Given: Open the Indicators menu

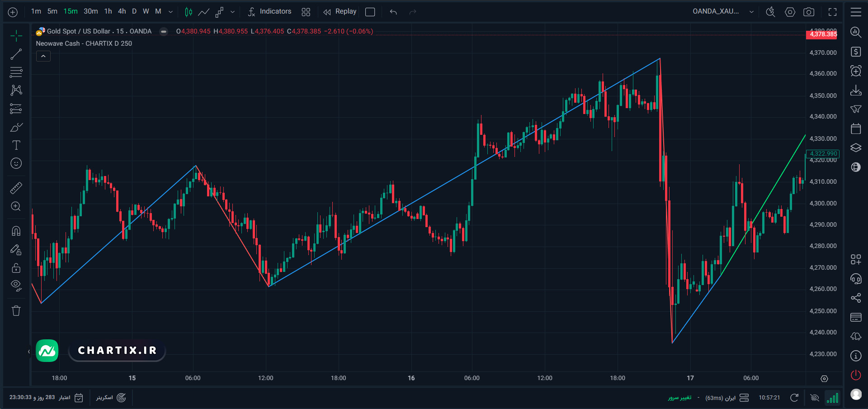Looking at the screenshot, I should [x=270, y=12].
